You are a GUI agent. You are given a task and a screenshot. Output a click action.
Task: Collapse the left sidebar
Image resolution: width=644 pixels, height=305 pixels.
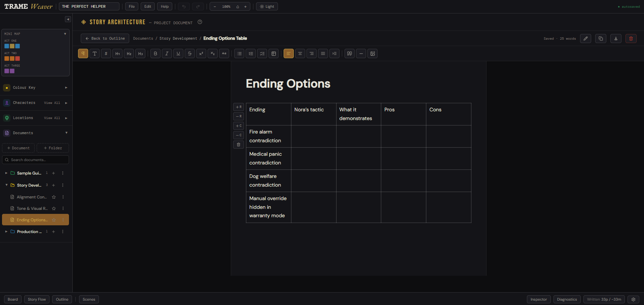[x=68, y=19]
